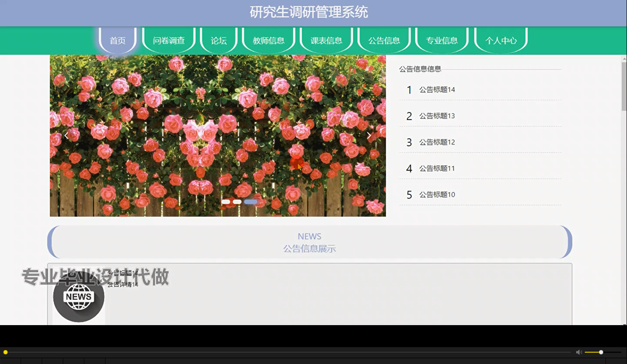This screenshot has width=627, height=364.
Task: Open announcement 公告标题10
Action: [437, 194]
